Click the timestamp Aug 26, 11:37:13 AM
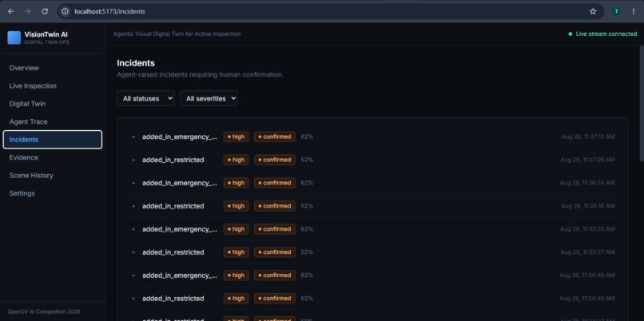This screenshot has height=321, width=644. tap(588, 137)
